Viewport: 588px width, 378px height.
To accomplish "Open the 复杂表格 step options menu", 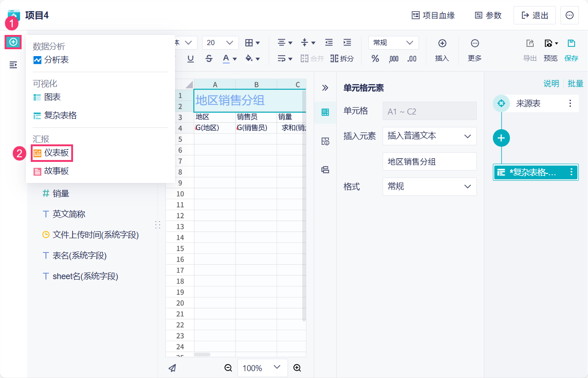I will (x=571, y=172).
